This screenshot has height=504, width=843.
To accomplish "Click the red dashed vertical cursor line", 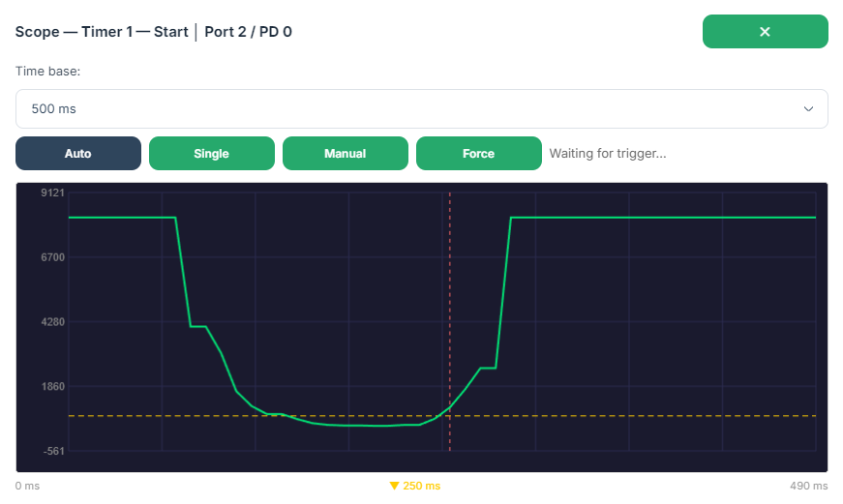I will [x=450, y=290].
